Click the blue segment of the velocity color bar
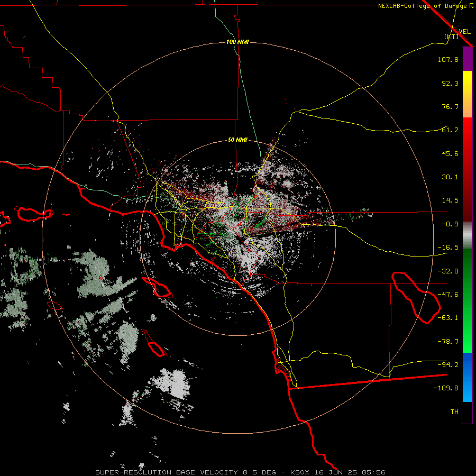The width and height of the screenshot is (476, 476). (467, 377)
